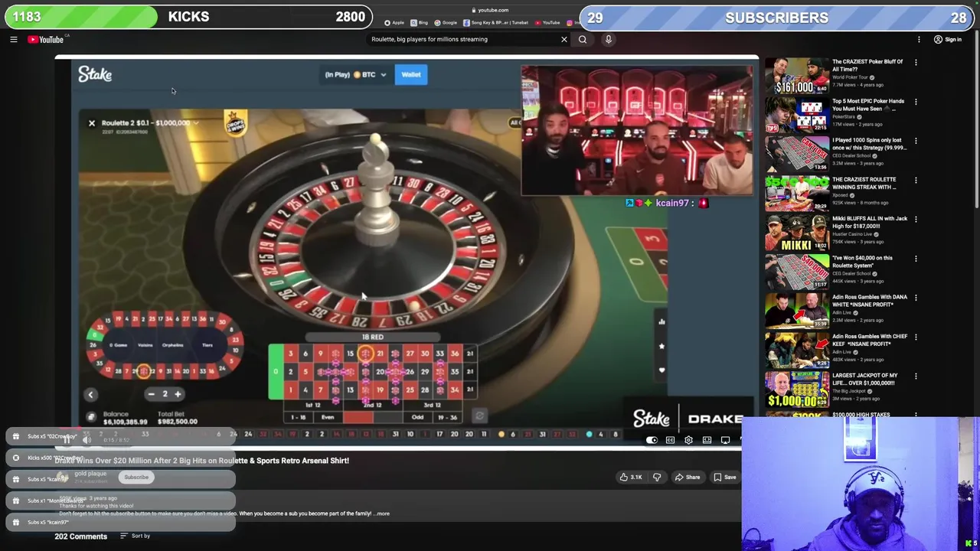Open the Google bookmark
Image resolution: width=980 pixels, height=551 pixels.
[x=446, y=23]
